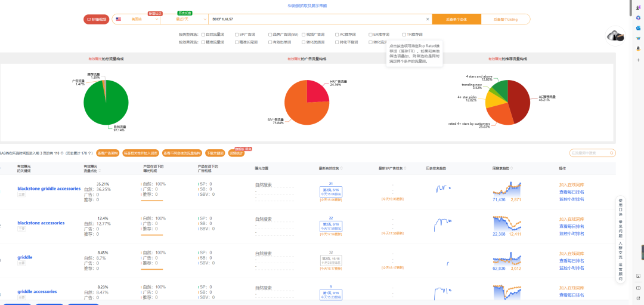
Task: Open blackstone griddle accessories keyword link
Action: [49, 188]
